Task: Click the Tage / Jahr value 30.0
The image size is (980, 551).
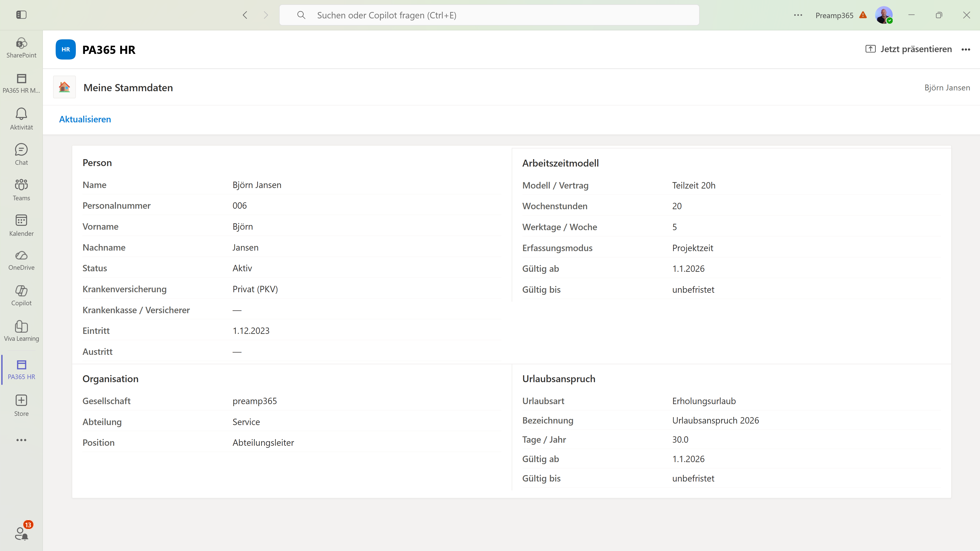Action: [680, 440]
